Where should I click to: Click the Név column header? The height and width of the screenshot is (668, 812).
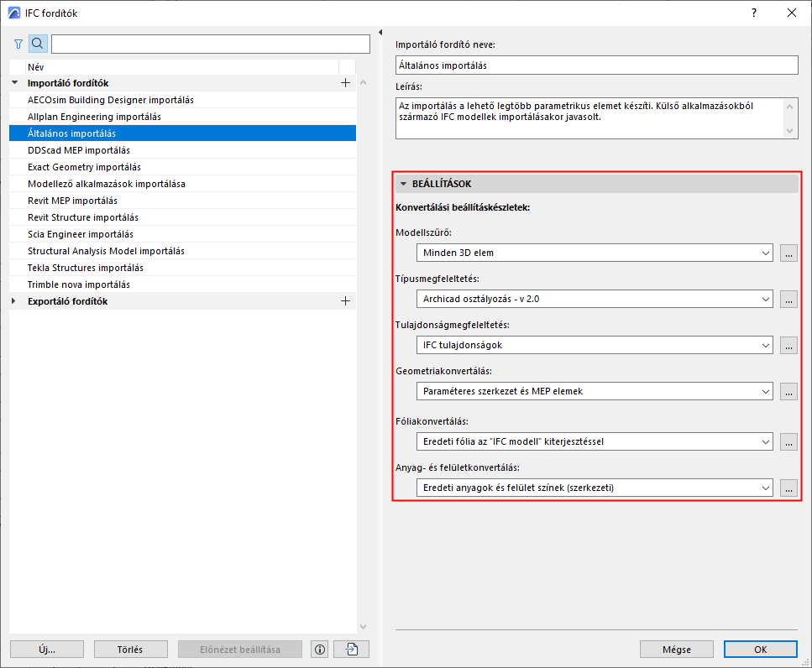click(182, 67)
